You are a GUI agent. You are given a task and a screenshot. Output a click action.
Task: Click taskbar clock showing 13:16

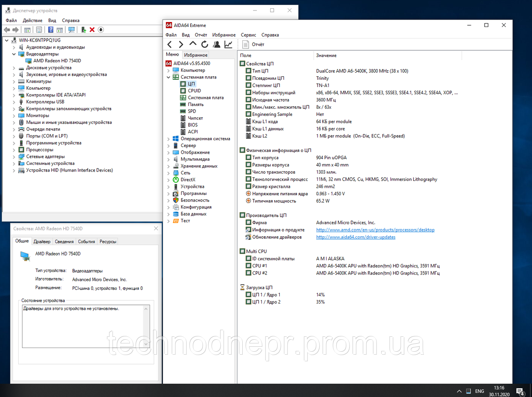499,391
